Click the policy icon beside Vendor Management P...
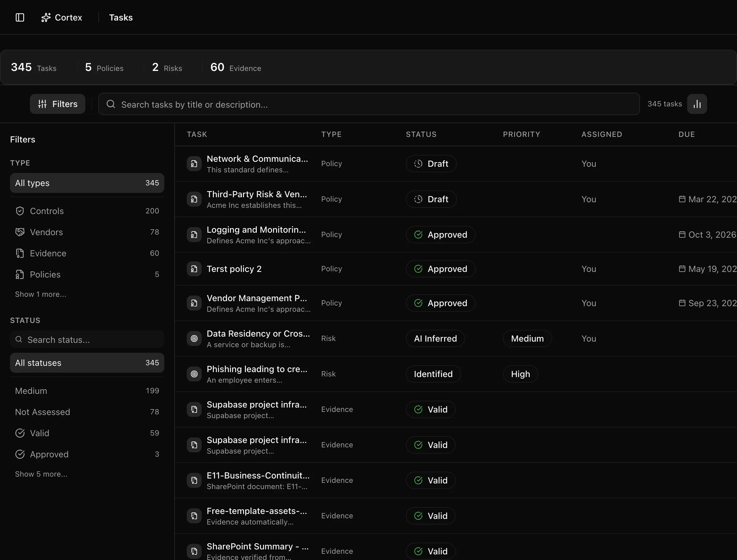The image size is (737, 560). click(194, 303)
